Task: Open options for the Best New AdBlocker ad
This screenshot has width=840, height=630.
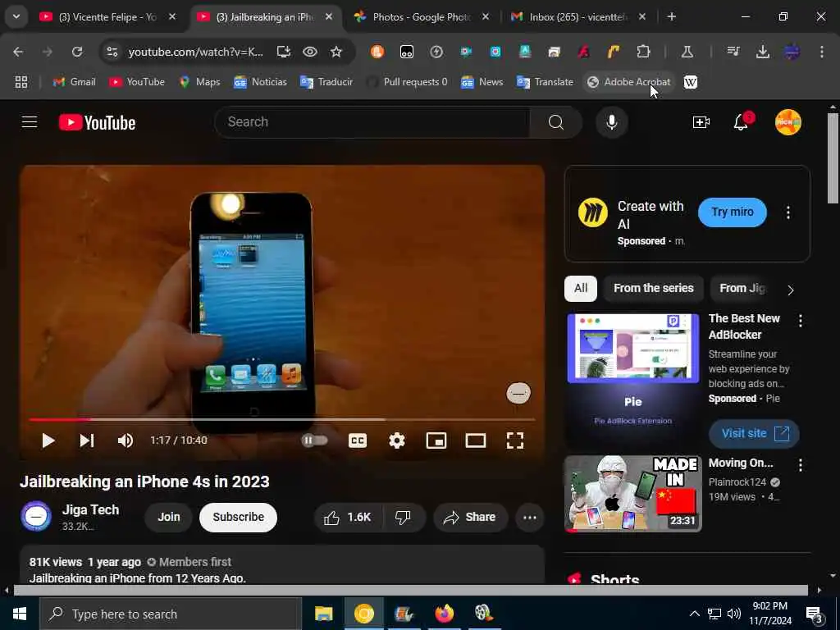Action: 801,321
